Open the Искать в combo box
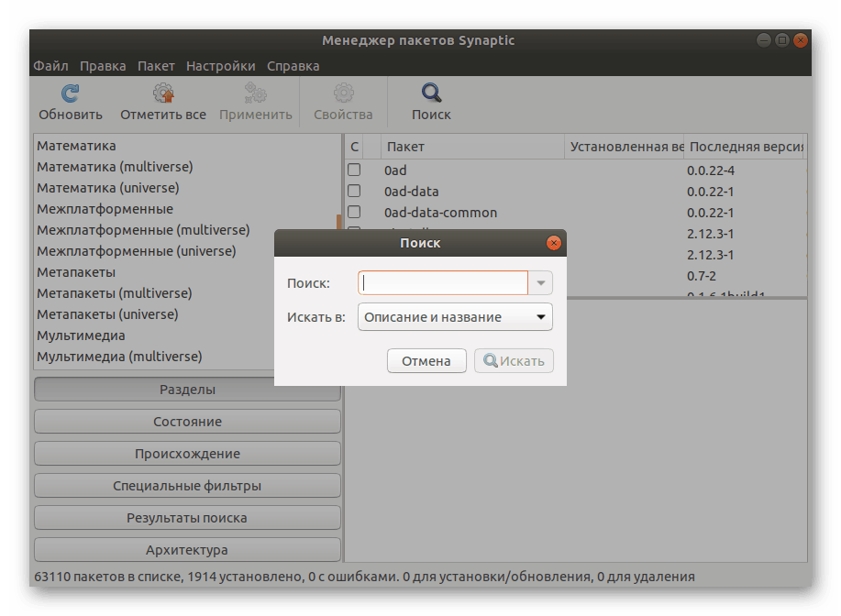The height and width of the screenshot is (616, 841). 456,317
